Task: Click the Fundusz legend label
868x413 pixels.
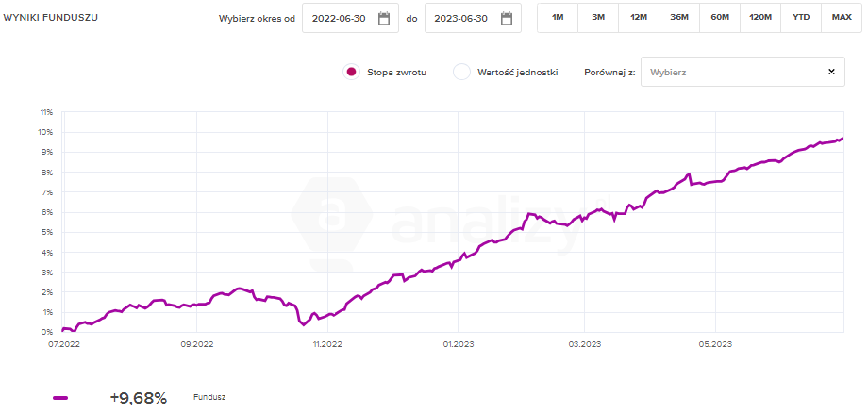Action: coord(209,398)
